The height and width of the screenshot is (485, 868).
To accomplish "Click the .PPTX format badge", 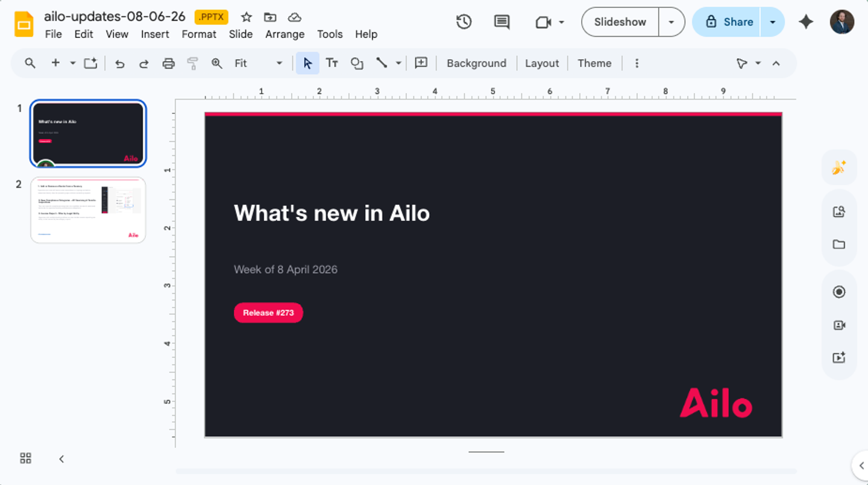I will pos(211,17).
